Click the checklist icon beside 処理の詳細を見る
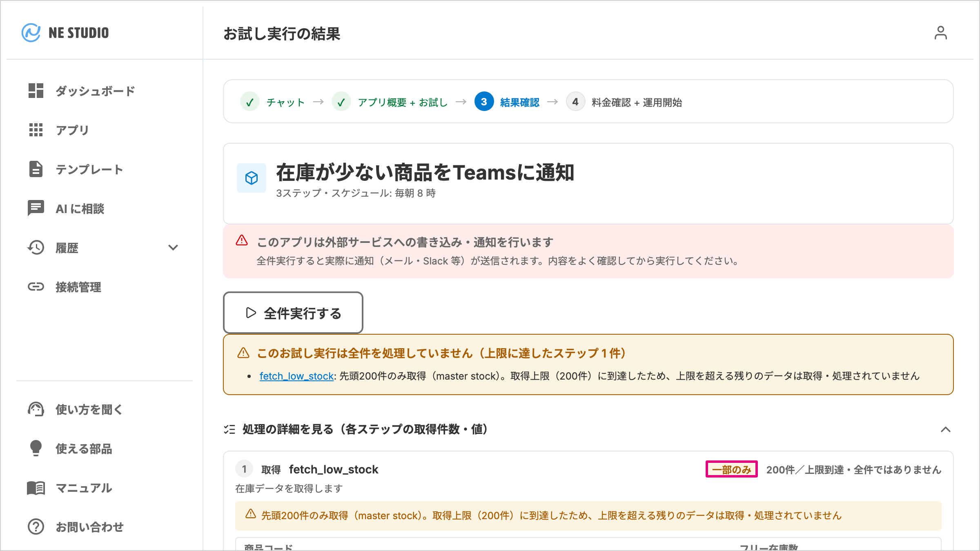This screenshot has width=980, height=551. (x=229, y=429)
